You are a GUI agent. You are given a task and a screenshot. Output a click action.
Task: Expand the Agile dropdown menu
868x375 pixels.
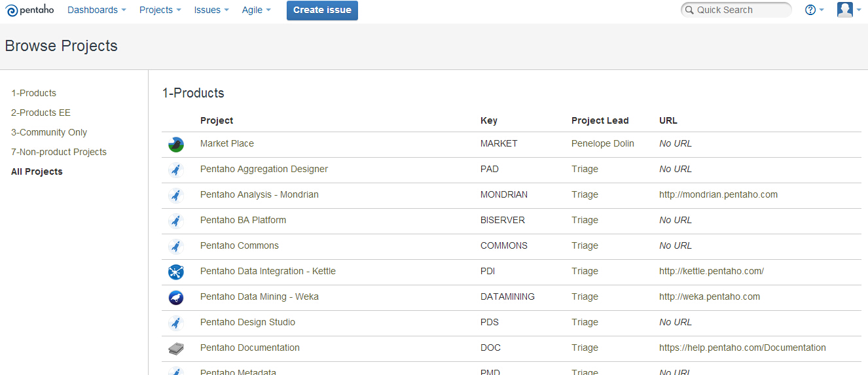(257, 10)
